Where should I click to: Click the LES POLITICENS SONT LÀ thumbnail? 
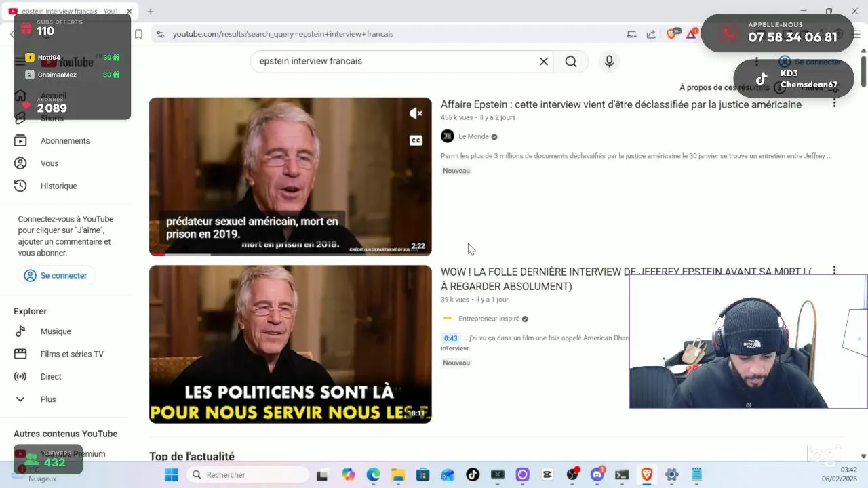point(290,344)
